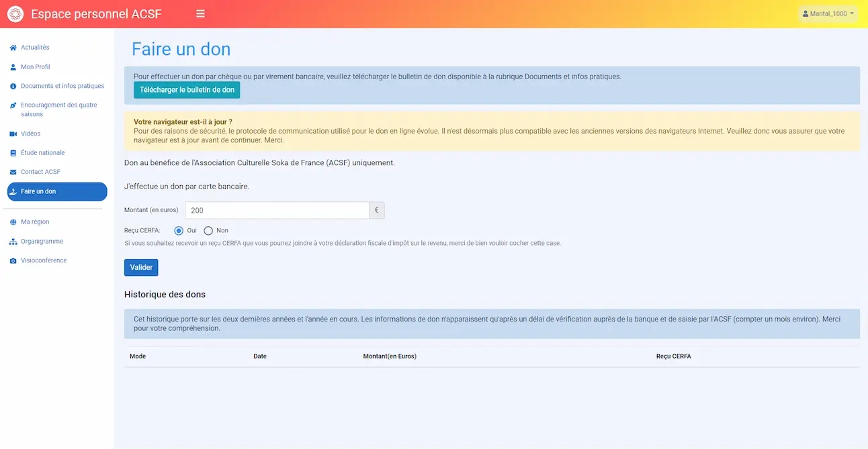Click the globe icon beside Ma région

tap(13, 222)
